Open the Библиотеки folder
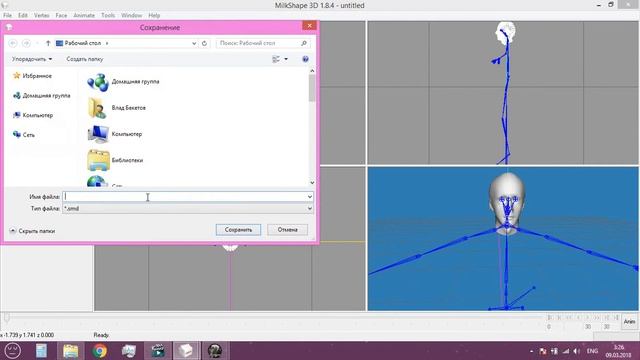This screenshot has width=640, height=360. click(x=115, y=160)
